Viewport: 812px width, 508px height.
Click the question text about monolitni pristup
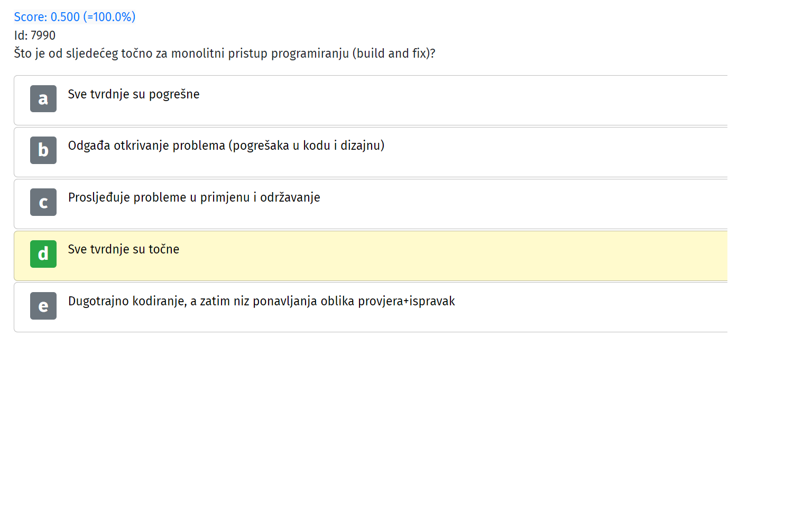coord(225,53)
